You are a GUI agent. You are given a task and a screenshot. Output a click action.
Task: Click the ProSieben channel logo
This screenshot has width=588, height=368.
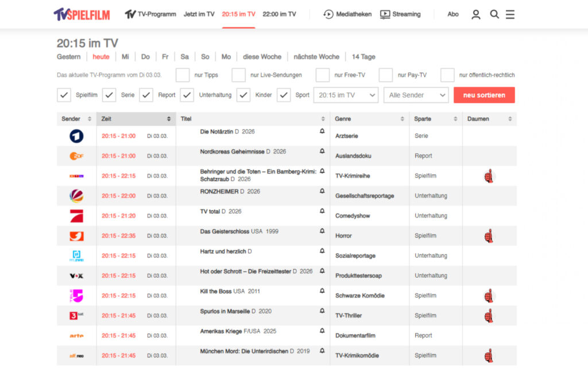click(x=76, y=216)
